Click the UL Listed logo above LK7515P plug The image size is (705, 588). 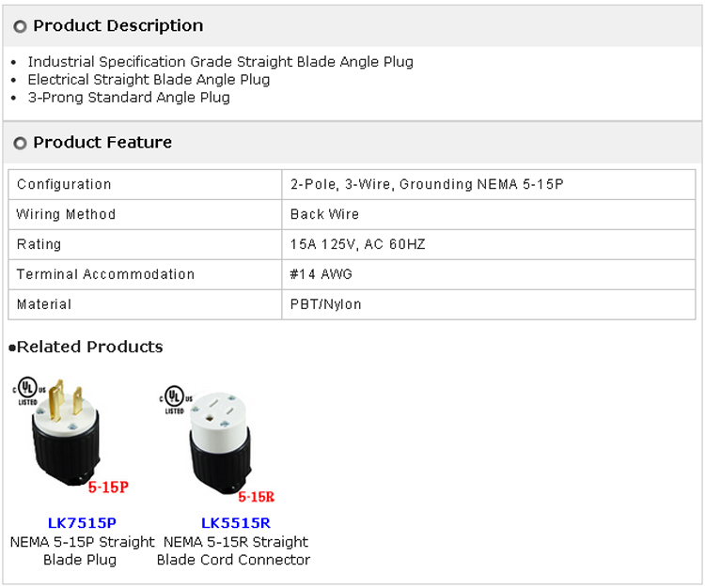pos(27,390)
